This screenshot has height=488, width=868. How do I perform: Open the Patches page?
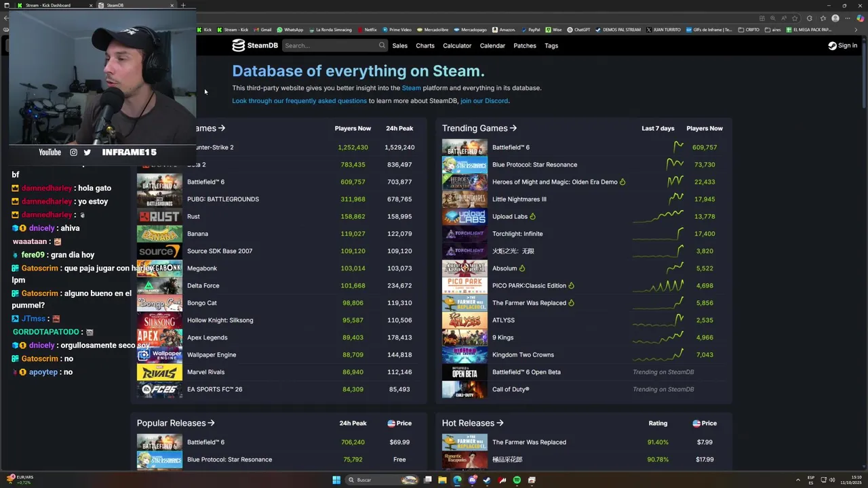click(x=525, y=45)
